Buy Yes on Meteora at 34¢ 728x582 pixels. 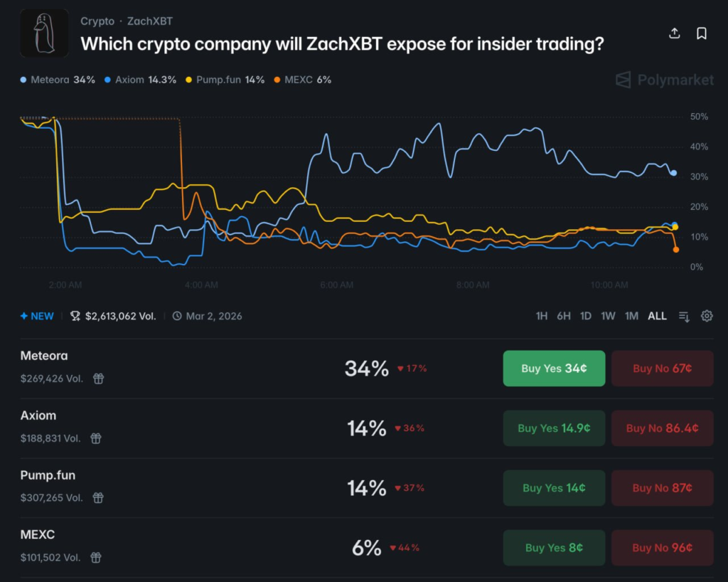pyautogui.click(x=554, y=369)
